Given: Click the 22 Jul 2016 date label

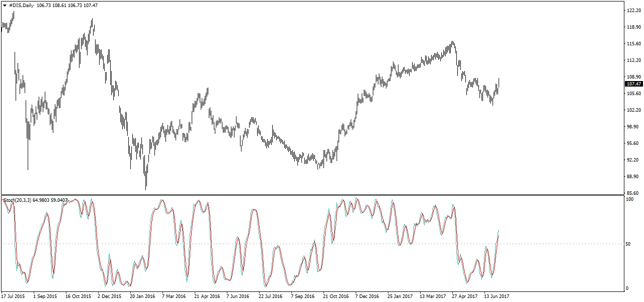Looking at the screenshot, I should pos(271,296).
